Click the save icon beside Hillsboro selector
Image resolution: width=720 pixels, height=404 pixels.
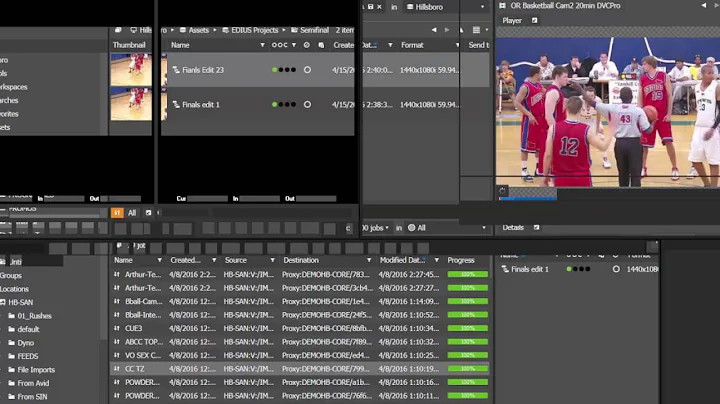coord(371,7)
